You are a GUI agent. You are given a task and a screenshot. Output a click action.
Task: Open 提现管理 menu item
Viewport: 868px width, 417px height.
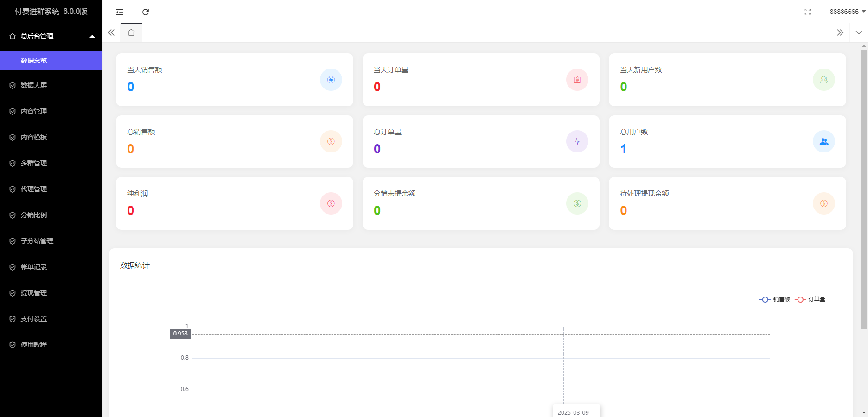(x=51, y=293)
